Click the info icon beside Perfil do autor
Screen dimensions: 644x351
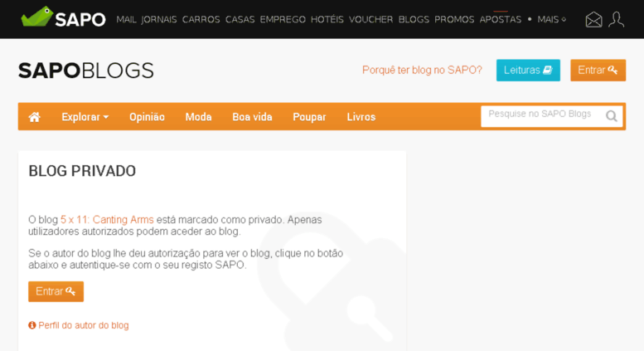(x=32, y=325)
